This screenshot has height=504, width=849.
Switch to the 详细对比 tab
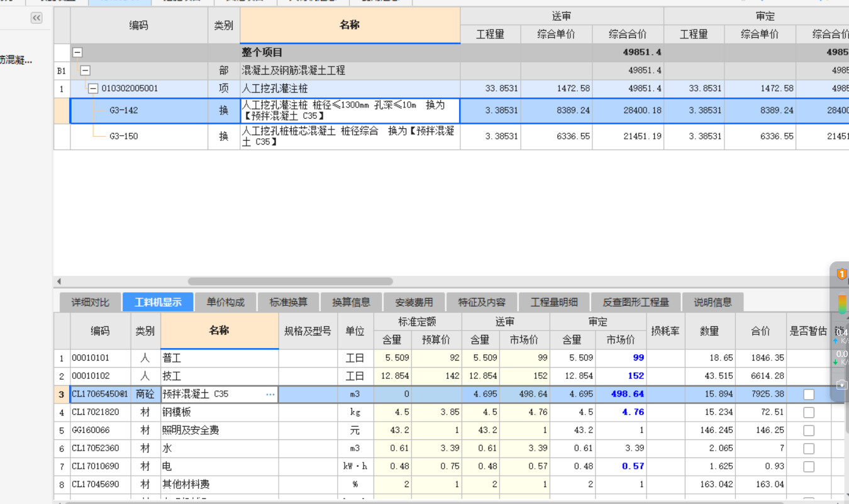[90, 302]
